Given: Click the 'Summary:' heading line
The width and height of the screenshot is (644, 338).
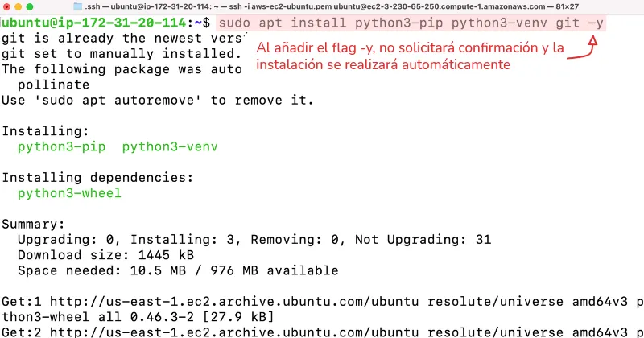Looking at the screenshot, I should coord(33,224).
